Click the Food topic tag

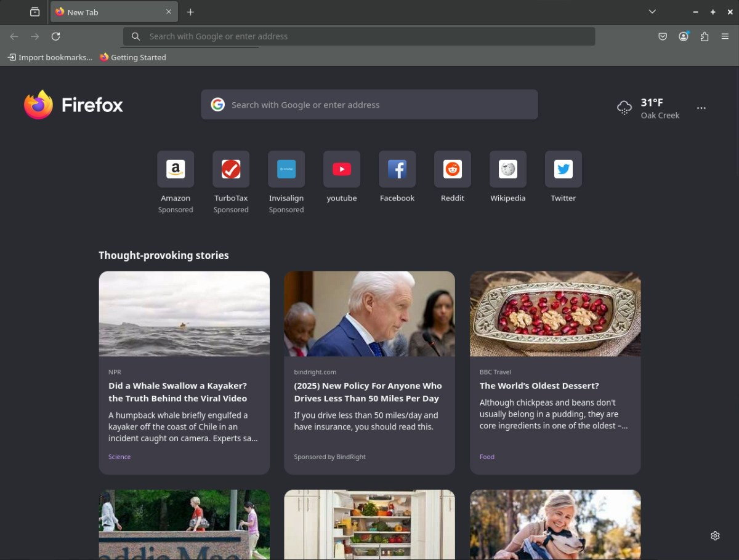[487, 457]
